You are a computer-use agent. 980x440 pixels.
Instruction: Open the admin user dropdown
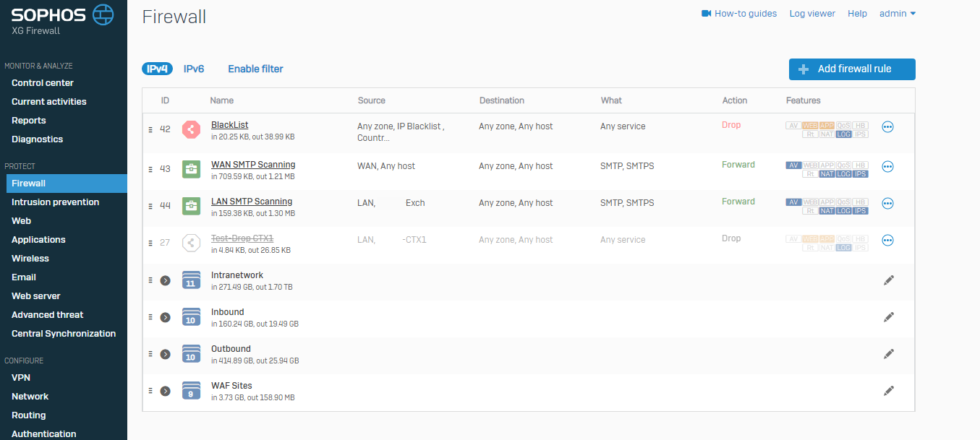click(x=898, y=14)
